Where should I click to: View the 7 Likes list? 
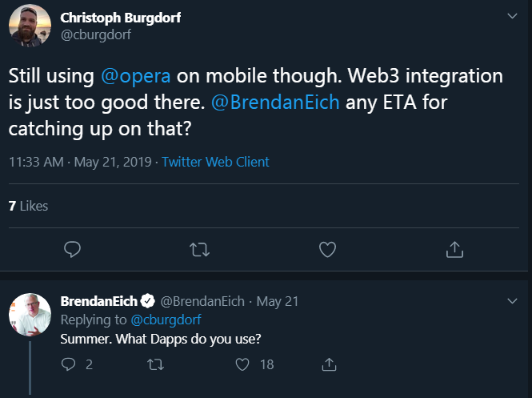[x=28, y=206]
